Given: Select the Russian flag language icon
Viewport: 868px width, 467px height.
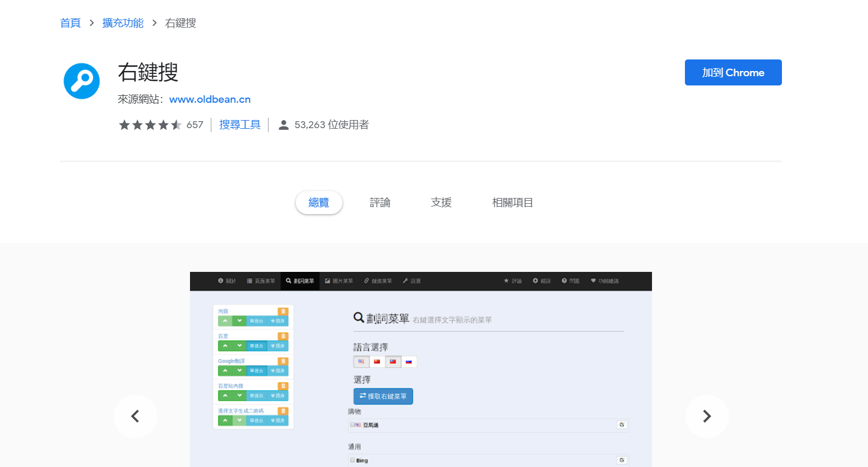Looking at the screenshot, I should click(409, 362).
